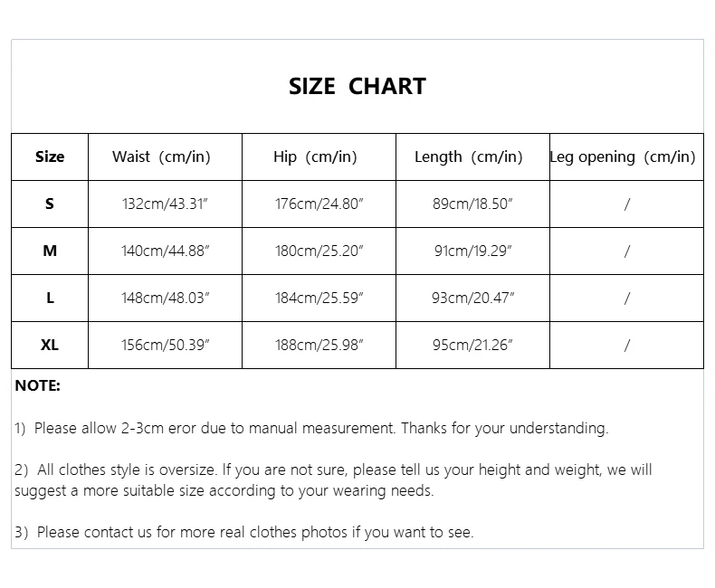The height and width of the screenshot is (588, 715).
Task: Click the Length (cm/in) column header
Action: pos(468,156)
